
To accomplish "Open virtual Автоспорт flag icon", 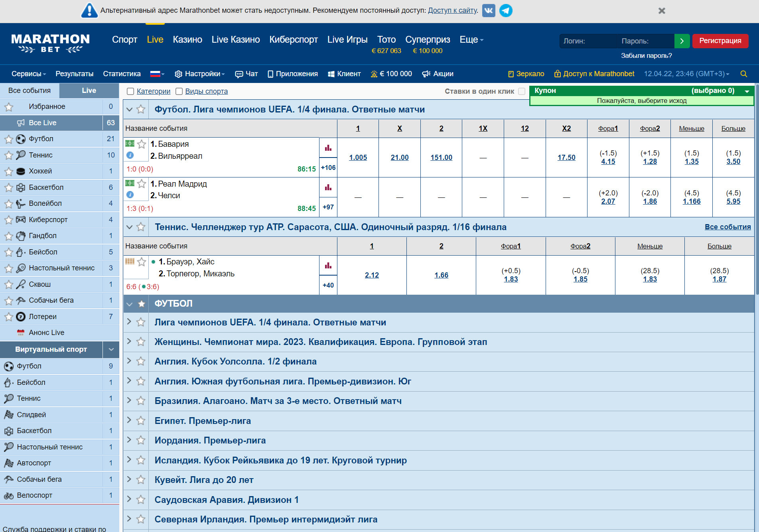I will coord(9,463).
